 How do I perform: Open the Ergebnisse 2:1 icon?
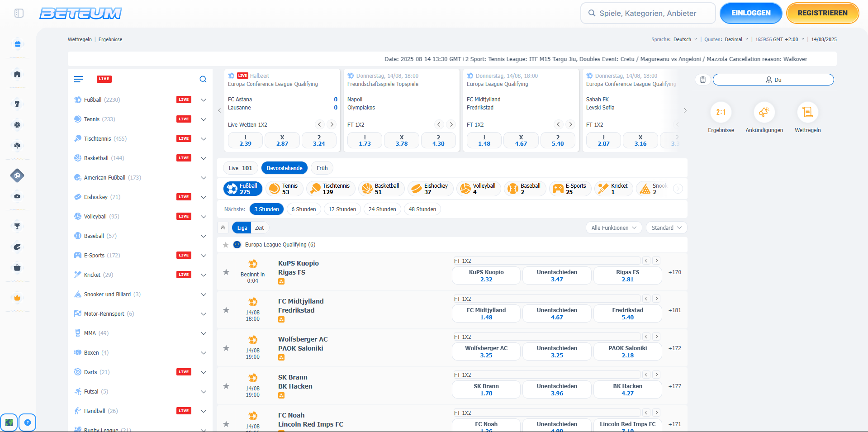(x=721, y=112)
